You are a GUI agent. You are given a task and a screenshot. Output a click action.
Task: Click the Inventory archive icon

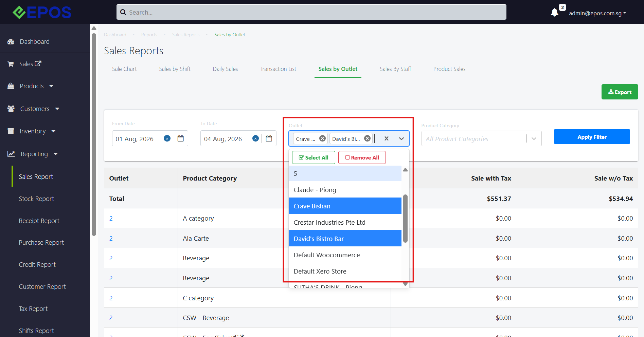pyautogui.click(x=11, y=131)
